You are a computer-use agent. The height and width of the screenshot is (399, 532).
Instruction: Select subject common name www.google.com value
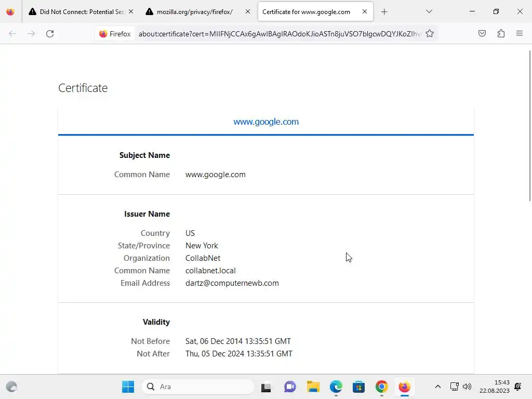pyautogui.click(x=216, y=175)
